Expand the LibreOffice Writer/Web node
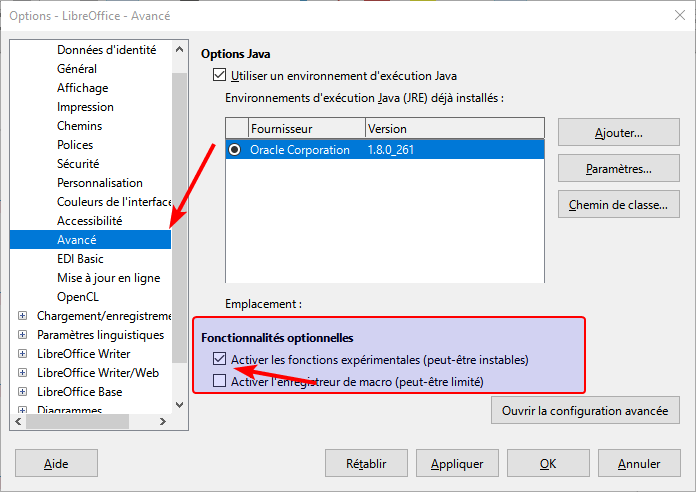The width and height of the screenshot is (696, 492). click(22, 373)
